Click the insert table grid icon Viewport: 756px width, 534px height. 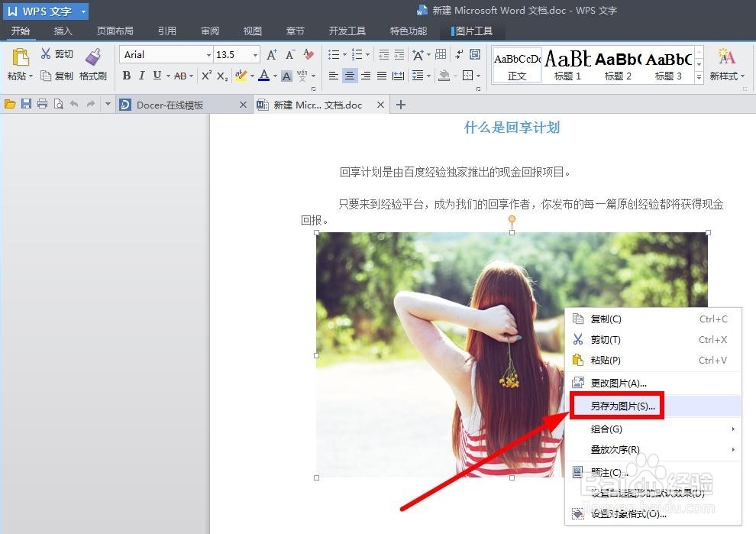point(441,54)
